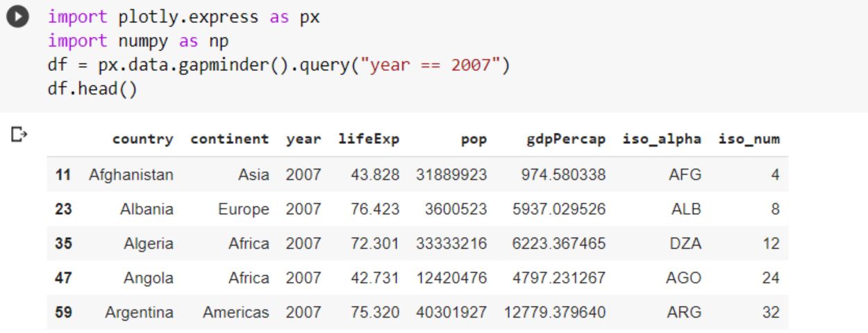The width and height of the screenshot is (868, 333).
Task: Click the iso_num column header
Action: (x=749, y=139)
